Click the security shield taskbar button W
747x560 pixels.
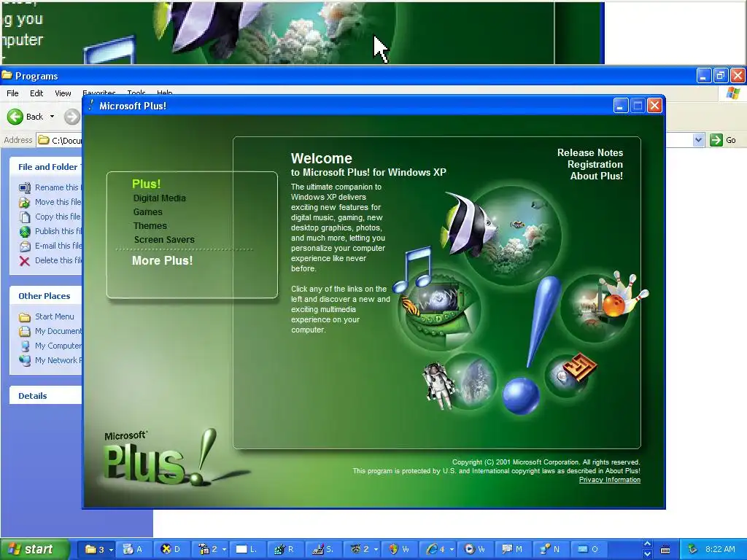pos(400,550)
